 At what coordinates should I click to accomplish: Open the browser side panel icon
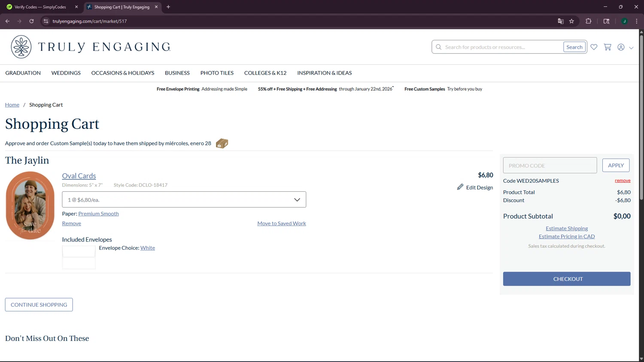(x=606, y=21)
